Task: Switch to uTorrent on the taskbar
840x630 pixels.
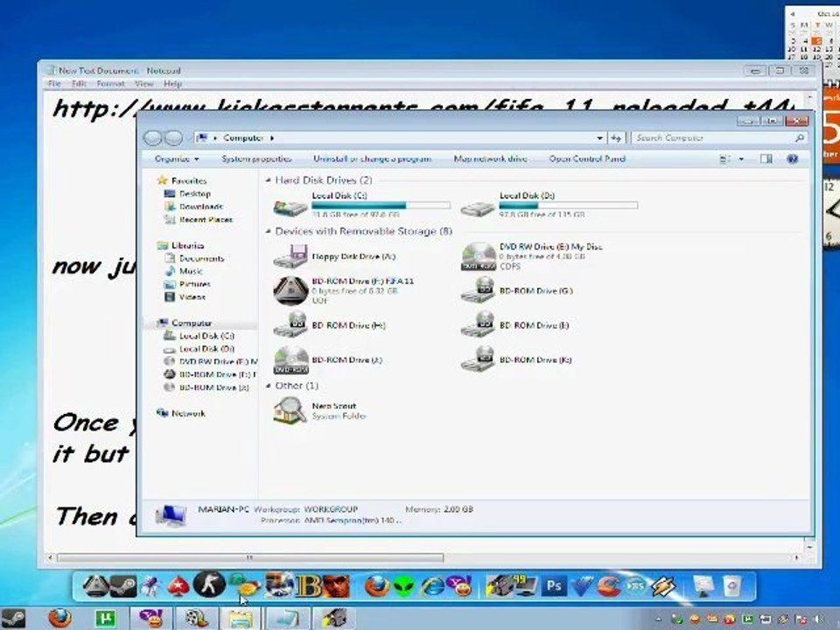Action: [x=106, y=619]
